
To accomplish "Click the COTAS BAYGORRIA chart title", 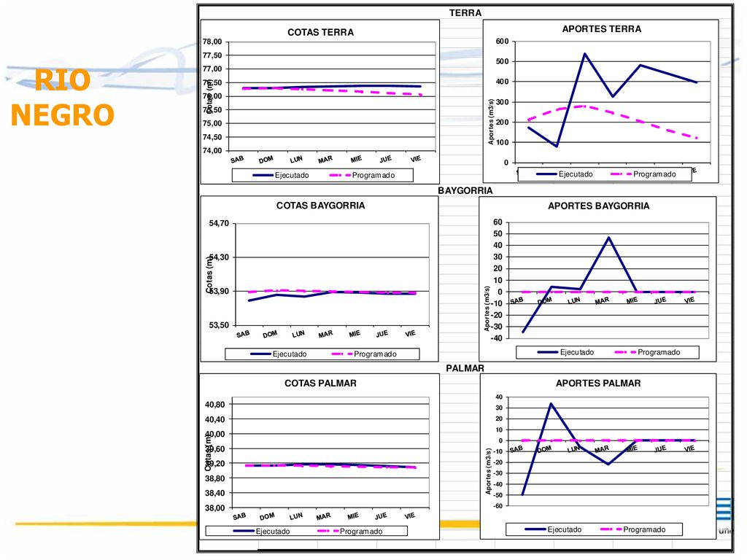I will pos(321,206).
